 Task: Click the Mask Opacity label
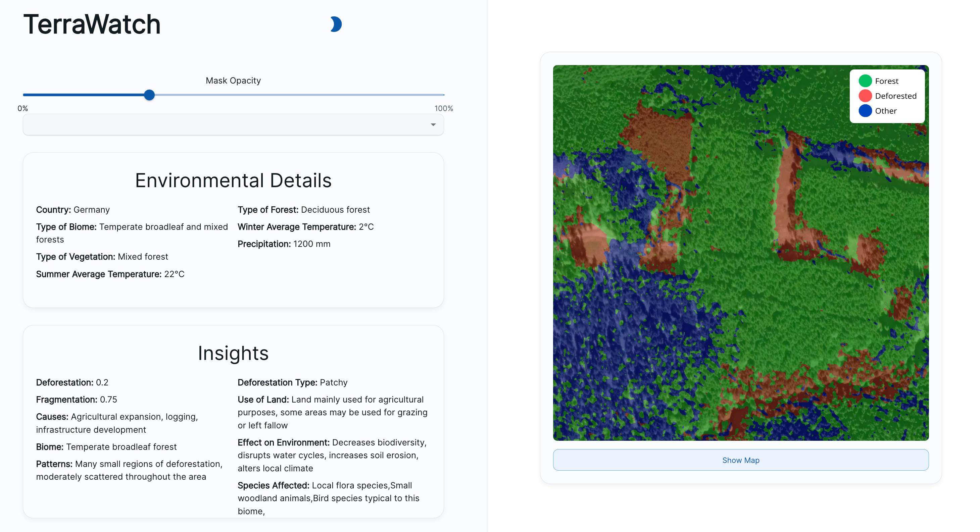click(233, 81)
